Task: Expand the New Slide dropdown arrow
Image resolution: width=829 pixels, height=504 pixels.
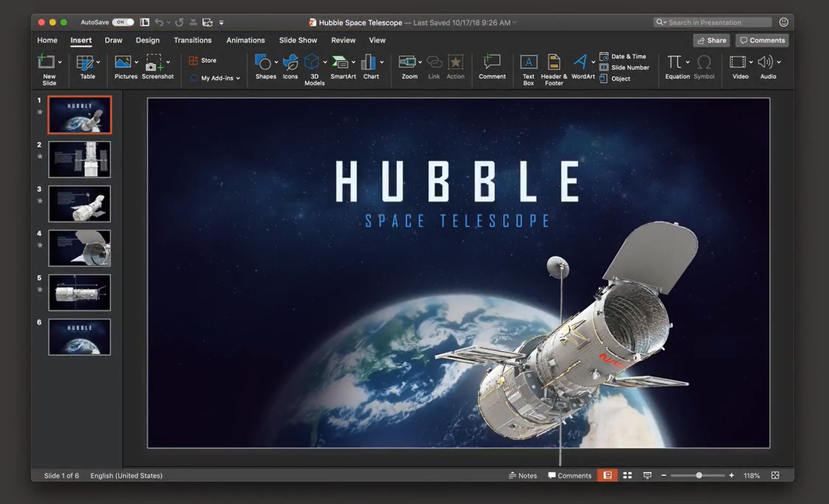Action: coord(60,63)
